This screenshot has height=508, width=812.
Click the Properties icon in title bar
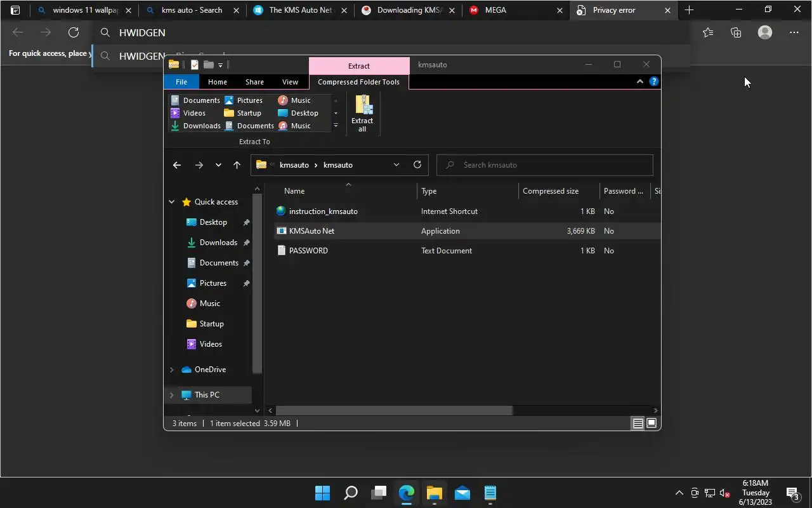195,65
